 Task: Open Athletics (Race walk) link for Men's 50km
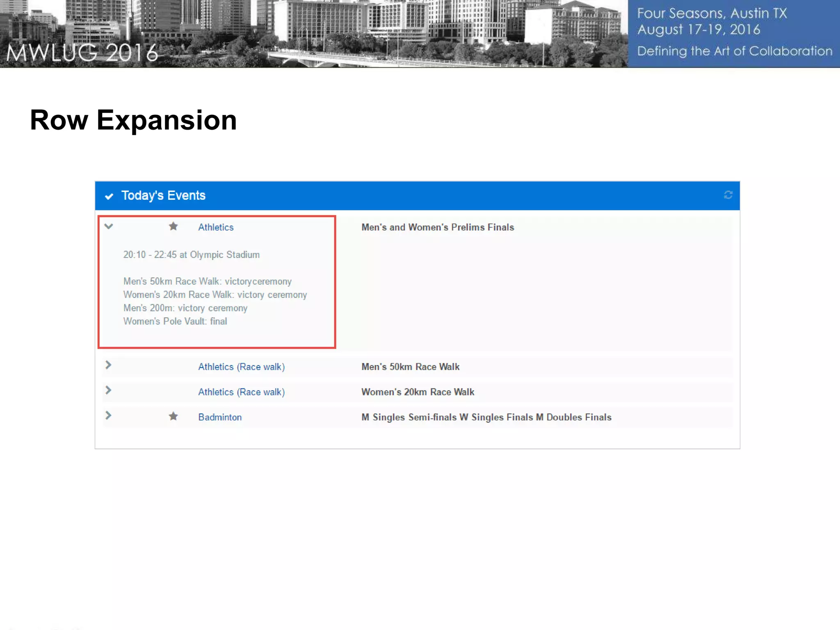click(241, 367)
